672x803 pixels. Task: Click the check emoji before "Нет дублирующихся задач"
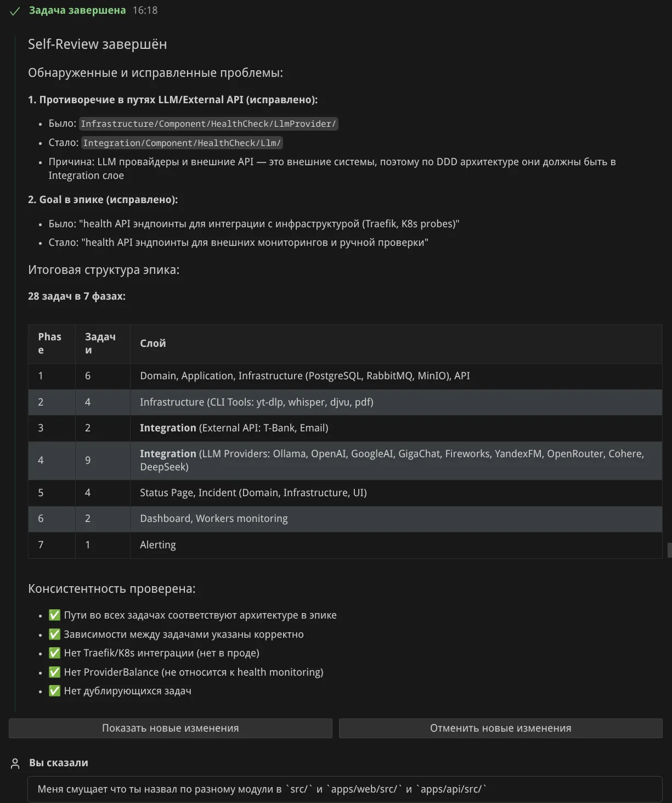tap(54, 691)
